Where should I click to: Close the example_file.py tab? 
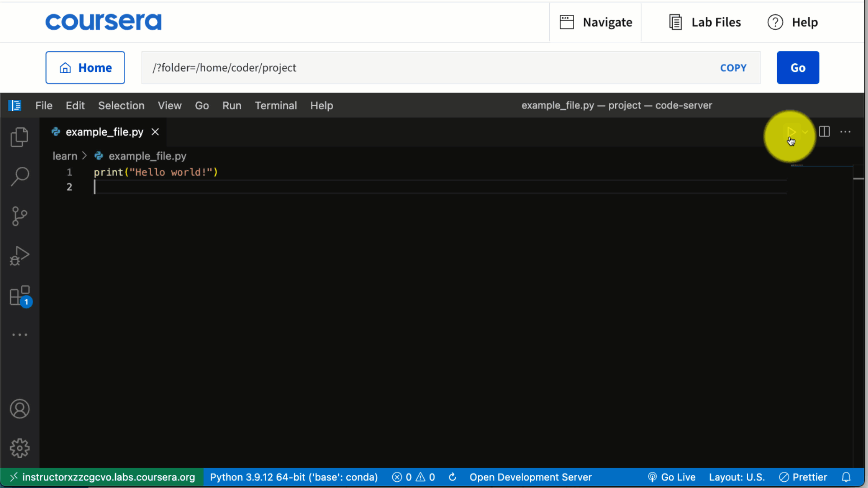pyautogui.click(x=155, y=131)
